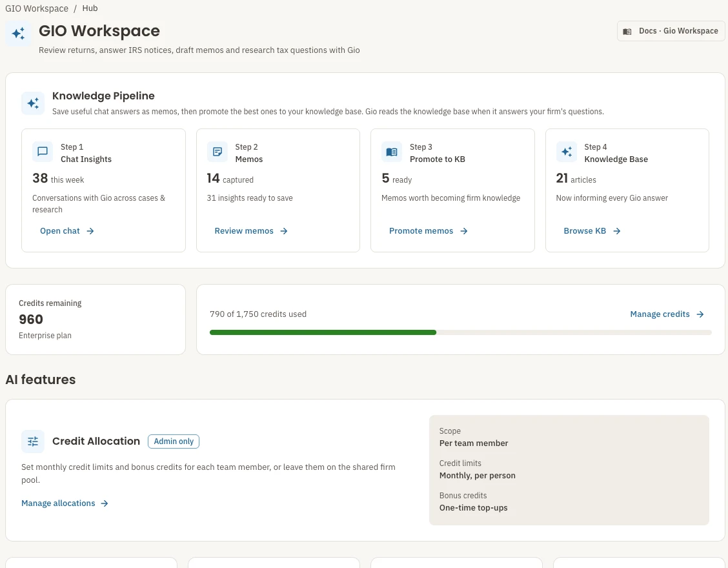Image resolution: width=728 pixels, height=568 pixels.
Task: Open the Docs · Gio Workspace button
Action: [671, 31]
